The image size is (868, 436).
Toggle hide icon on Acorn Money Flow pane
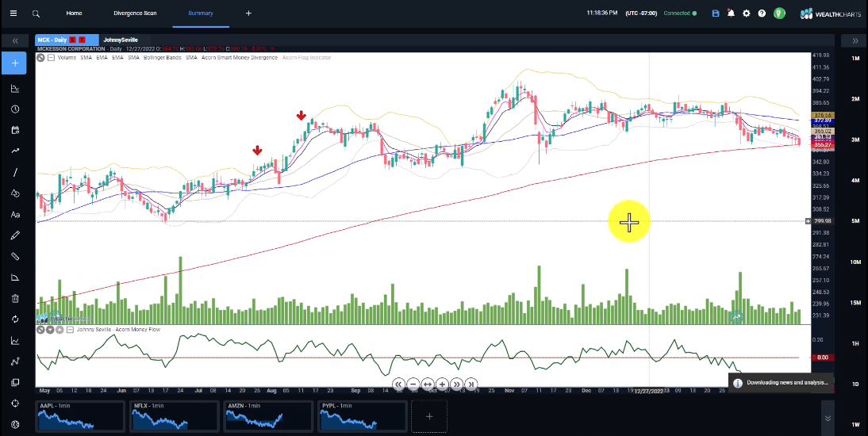tap(41, 330)
